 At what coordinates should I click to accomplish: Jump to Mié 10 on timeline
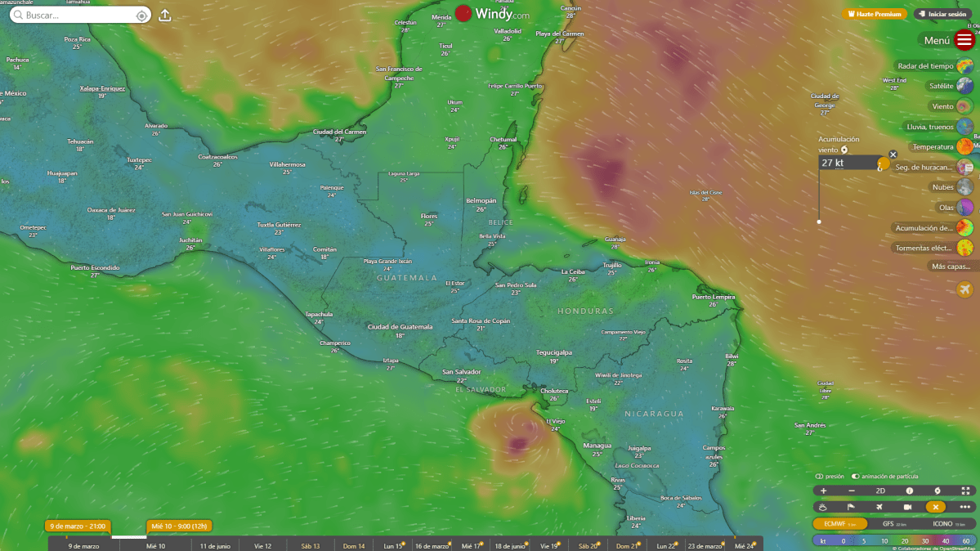155,546
